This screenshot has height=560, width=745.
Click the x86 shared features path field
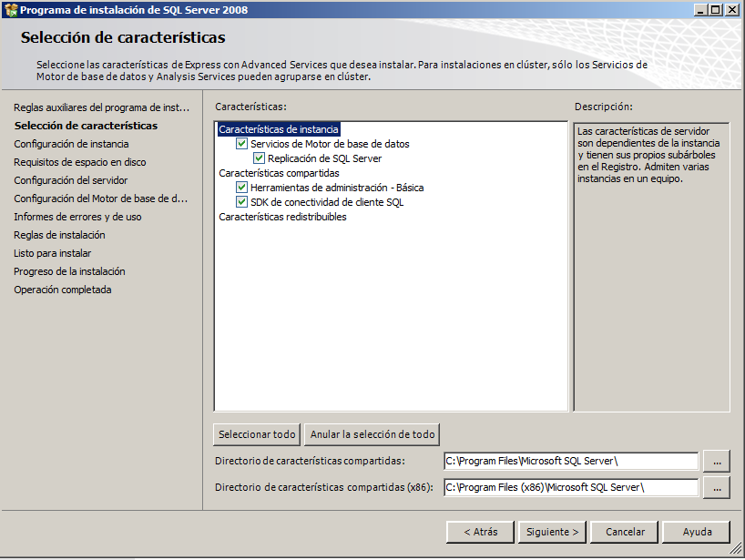570,488
